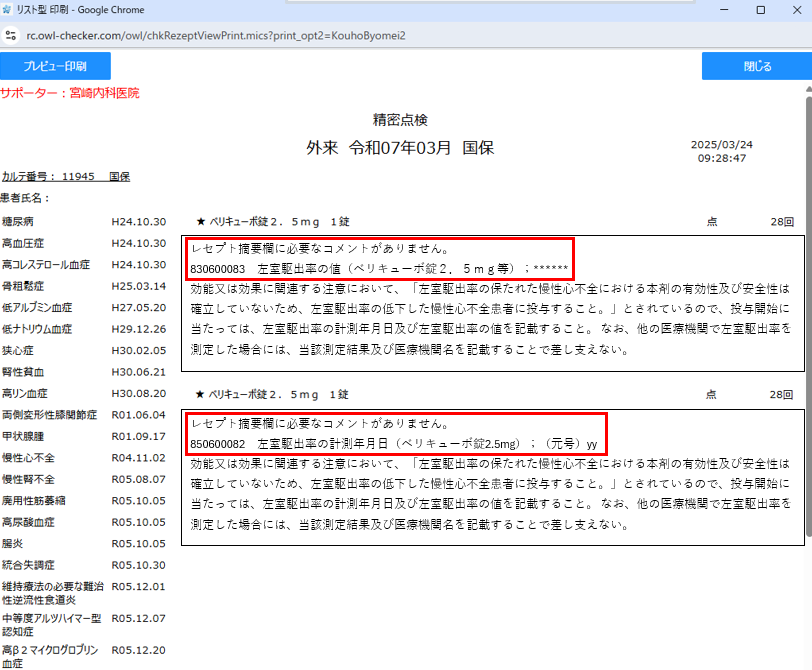Select the 骨粗鬆症 row

coord(84,286)
